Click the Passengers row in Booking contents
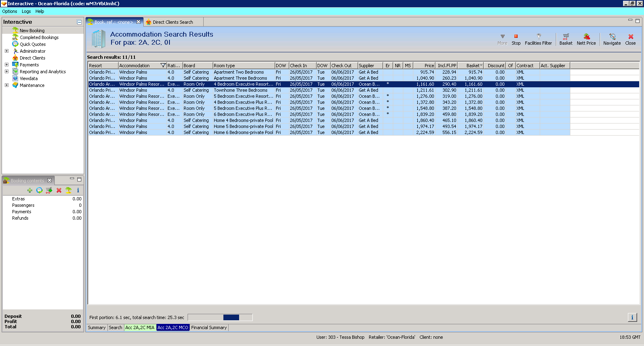The height and width of the screenshot is (346, 644). [43, 205]
